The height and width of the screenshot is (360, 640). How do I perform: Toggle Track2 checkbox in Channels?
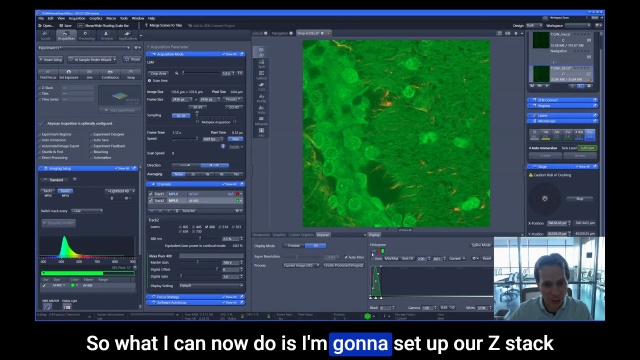(151, 200)
